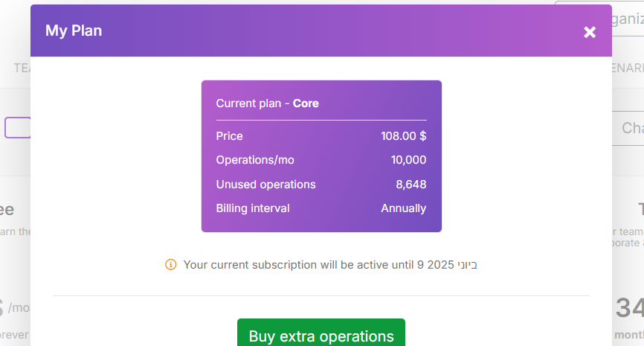644x346 pixels.
Task: Click the purple outlined button behind dialog
Action: 17,127
